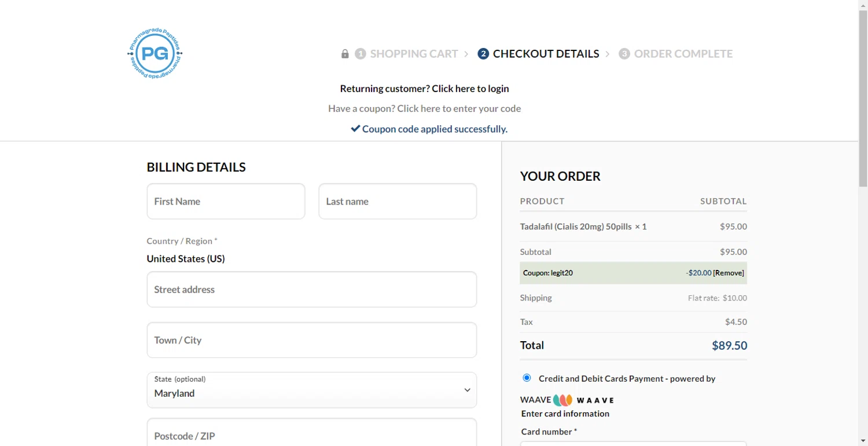The height and width of the screenshot is (446, 868).
Task: Select Credit and Debit Cards Payment radio
Action: coord(527,378)
